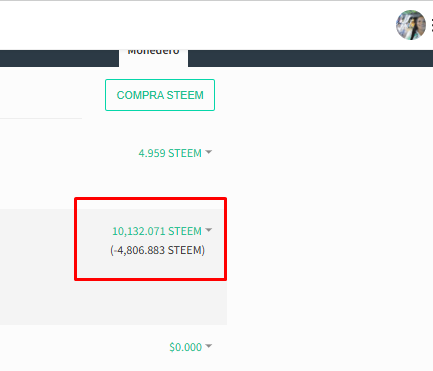
Task: Click the empty panel right of wallet balances
Action: 330,217
